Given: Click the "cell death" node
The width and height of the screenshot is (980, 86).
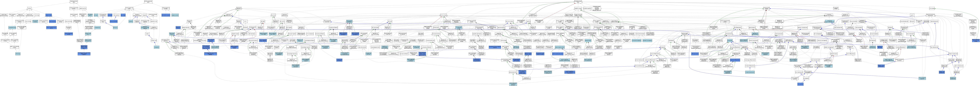Looking at the screenshot, I should [263, 21].
